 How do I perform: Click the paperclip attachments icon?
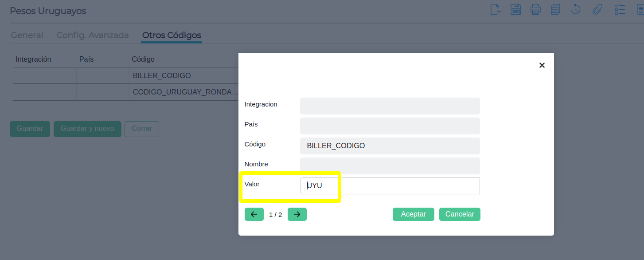[597, 9]
